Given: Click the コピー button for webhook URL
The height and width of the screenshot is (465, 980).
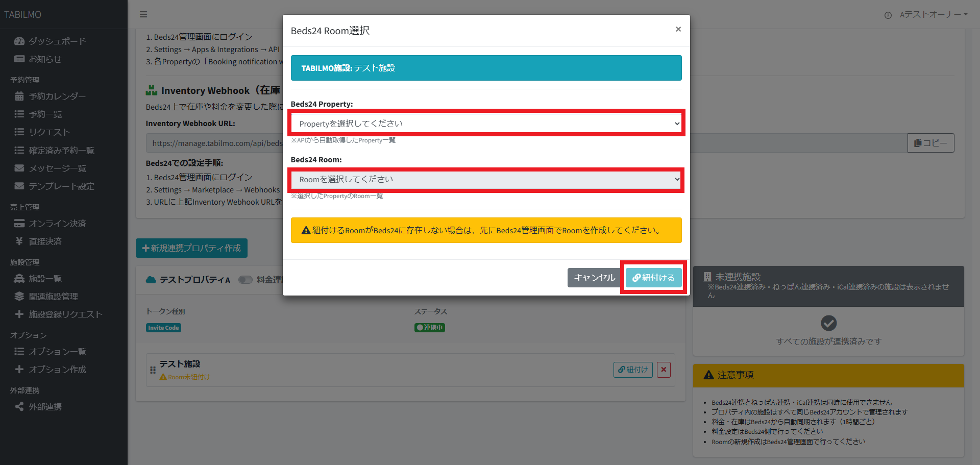Looking at the screenshot, I should [x=930, y=143].
